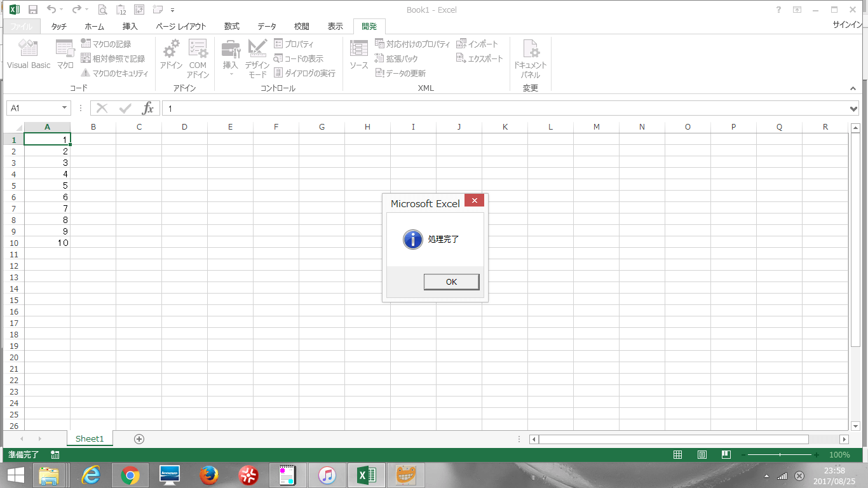868x488 pixels.
Task: Click the insert function fx icon
Action: [x=147, y=109]
